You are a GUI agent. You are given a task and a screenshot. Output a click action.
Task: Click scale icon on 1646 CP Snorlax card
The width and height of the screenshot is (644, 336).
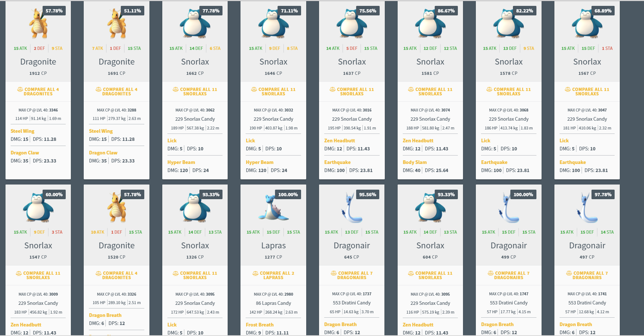(254, 90)
